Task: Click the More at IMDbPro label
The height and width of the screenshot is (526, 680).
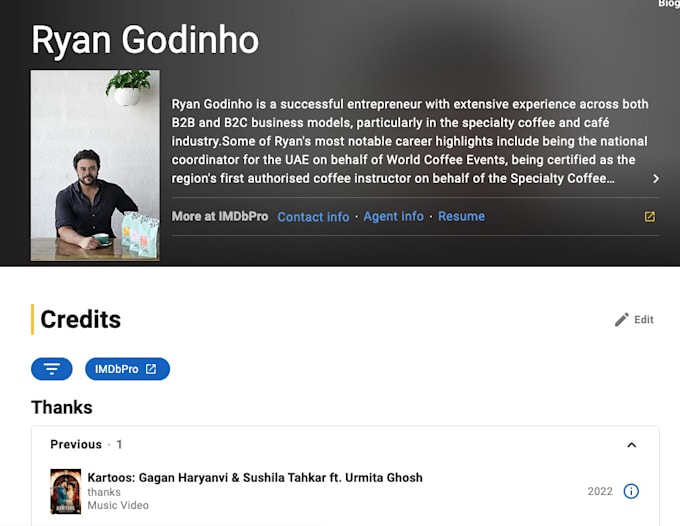Action: [220, 216]
